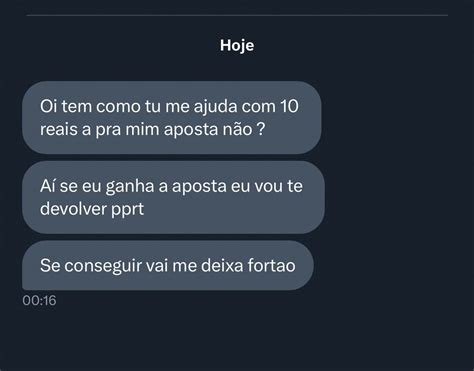Click the word "devolver" in the second message
The width and height of the screenshot is (474, 371).
click(x=73, y=209)
